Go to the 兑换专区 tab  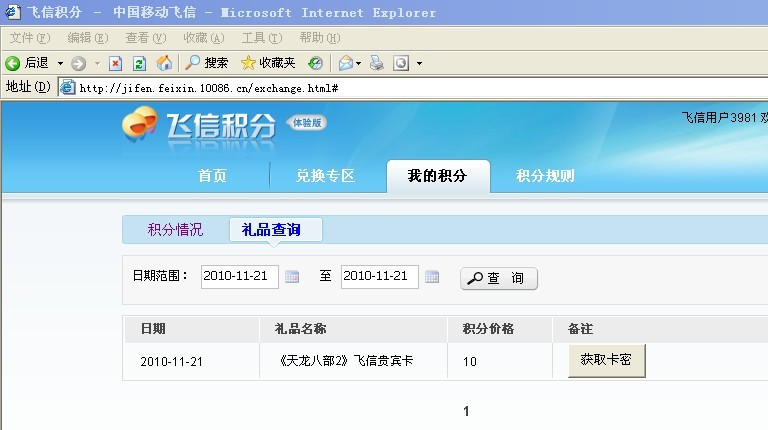tap(325, 175)
